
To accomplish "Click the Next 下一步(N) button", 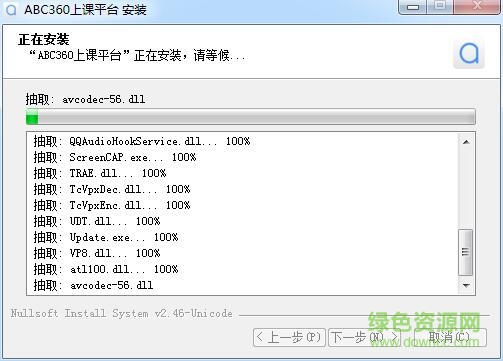I will click(x=364, y=337).
